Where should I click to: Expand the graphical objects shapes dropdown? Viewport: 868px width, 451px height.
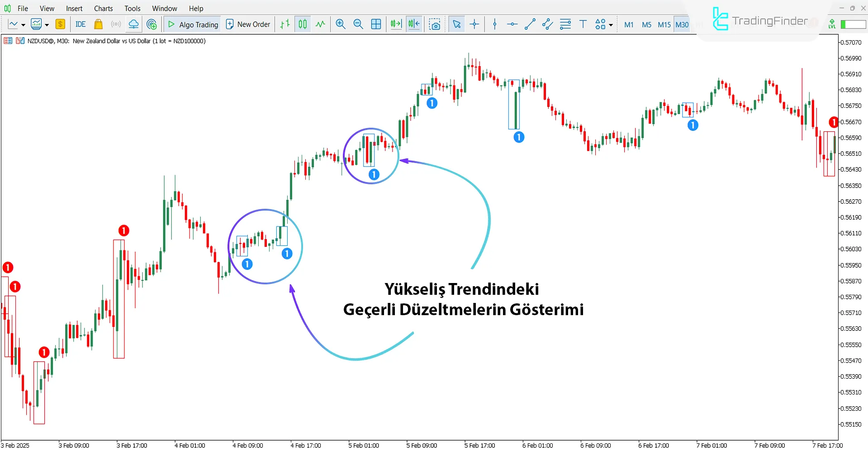611,24
